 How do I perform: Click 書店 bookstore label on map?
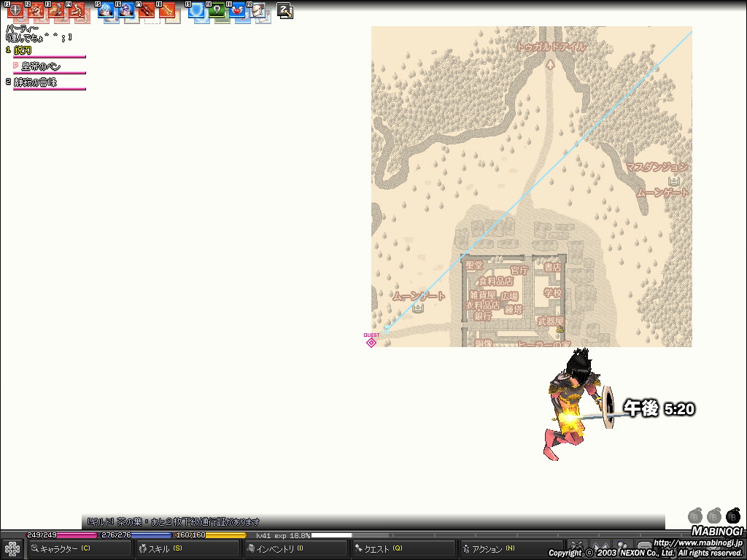tap(553, 268)
